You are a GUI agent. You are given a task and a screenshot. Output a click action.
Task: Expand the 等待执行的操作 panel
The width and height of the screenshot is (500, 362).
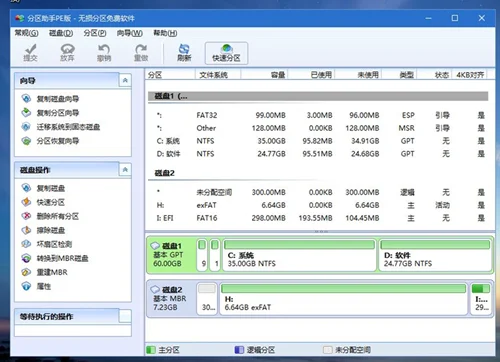tap(125, 316)
